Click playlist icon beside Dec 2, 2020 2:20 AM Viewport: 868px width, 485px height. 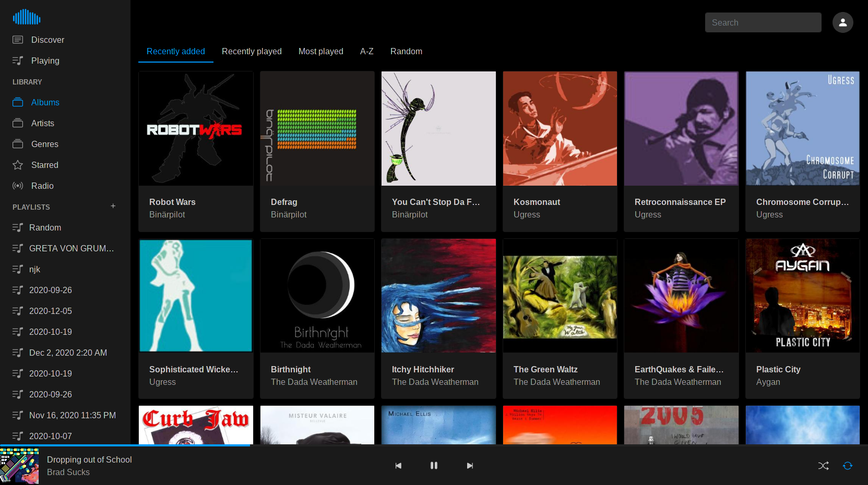click(x=18, y=353)
